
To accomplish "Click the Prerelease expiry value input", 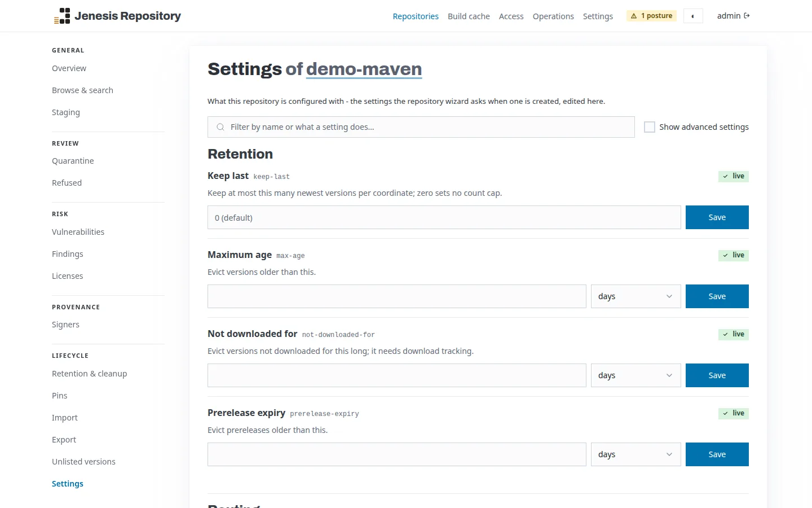I will pos(397,454).
